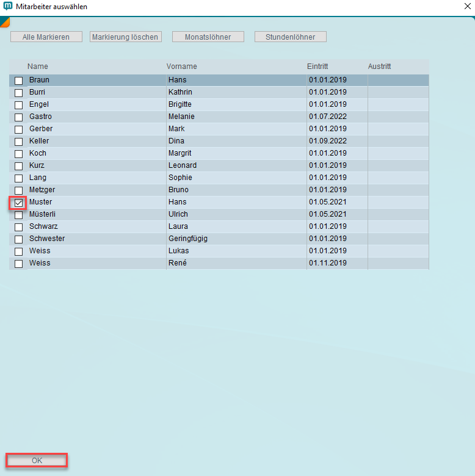Click the Austritt column header

click(379, 67)
